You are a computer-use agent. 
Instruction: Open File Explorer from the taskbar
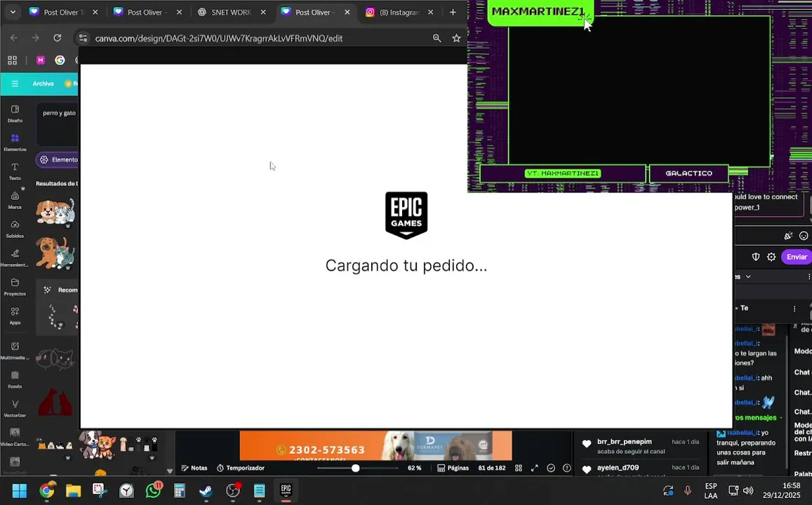tap(73, 490)
